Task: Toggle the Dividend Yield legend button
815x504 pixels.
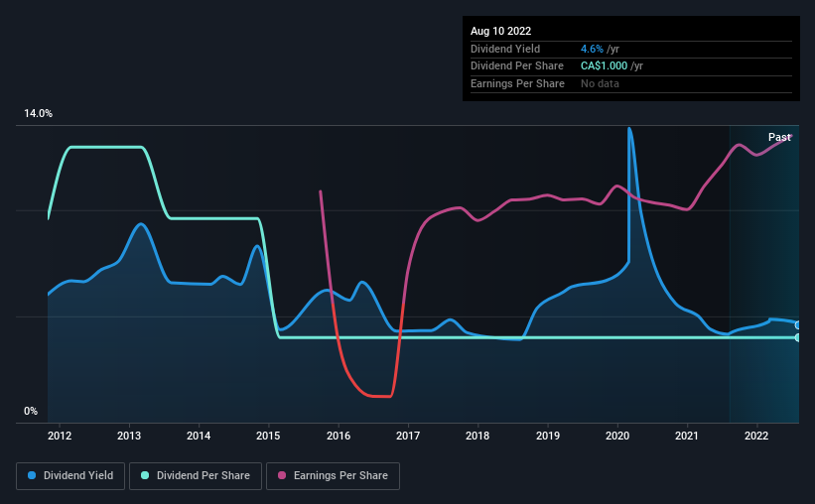Action: (70, 476)
